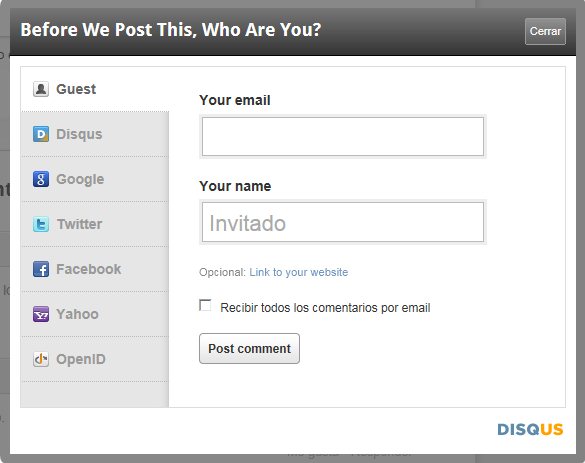
Task: Pick the Yahoo login tab
Action: tap(95, 314)
